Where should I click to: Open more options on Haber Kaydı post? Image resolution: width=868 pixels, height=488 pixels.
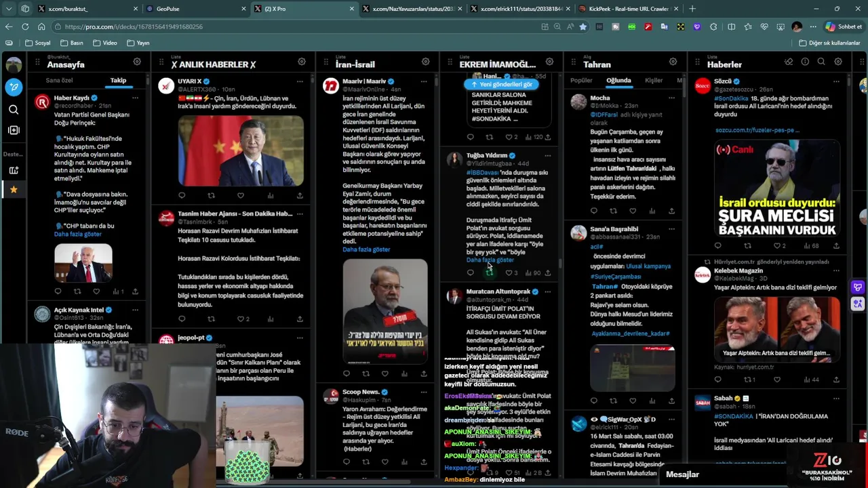coord(135,98)
